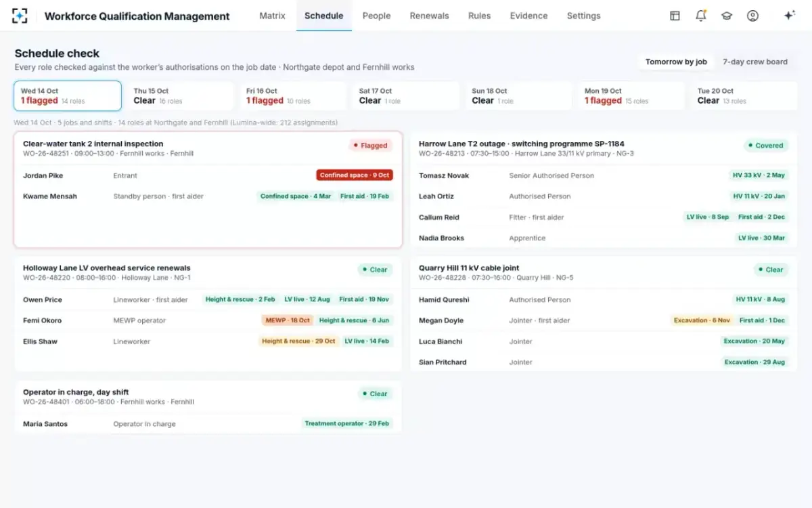Select the Fri 16 Oct day card
The image size is (812, 508).
click(x=293, y=96)
